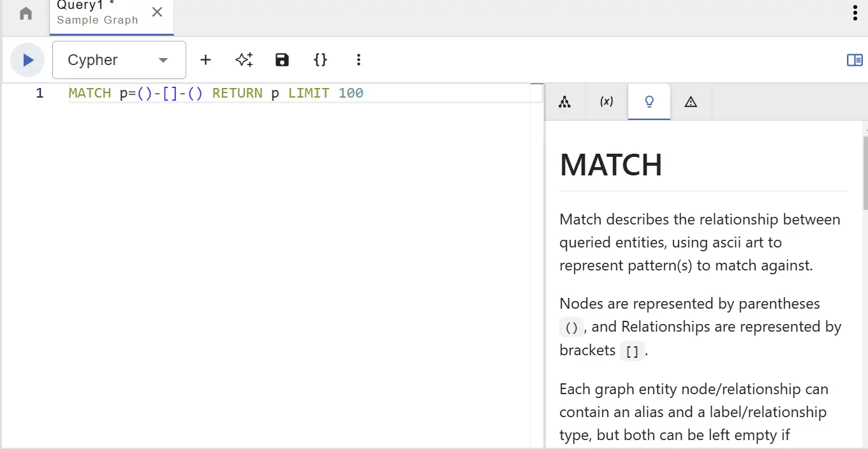This screenshot has width=868, height=449.
Task: Save the current query
Action: pos(282,59)
